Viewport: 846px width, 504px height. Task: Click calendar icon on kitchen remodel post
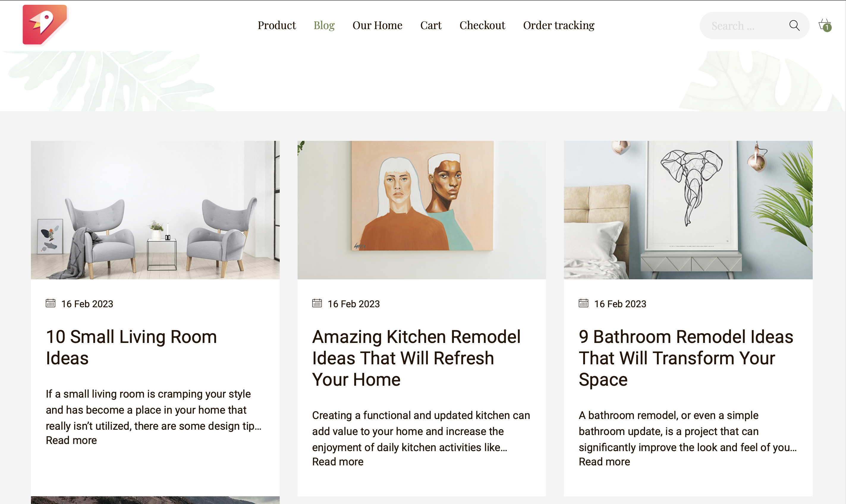317,303
